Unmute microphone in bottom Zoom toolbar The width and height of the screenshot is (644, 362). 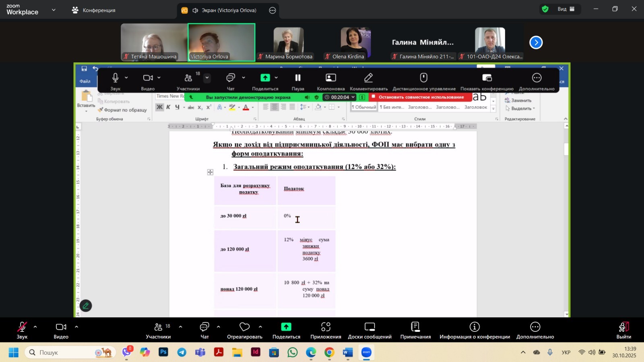22,330
